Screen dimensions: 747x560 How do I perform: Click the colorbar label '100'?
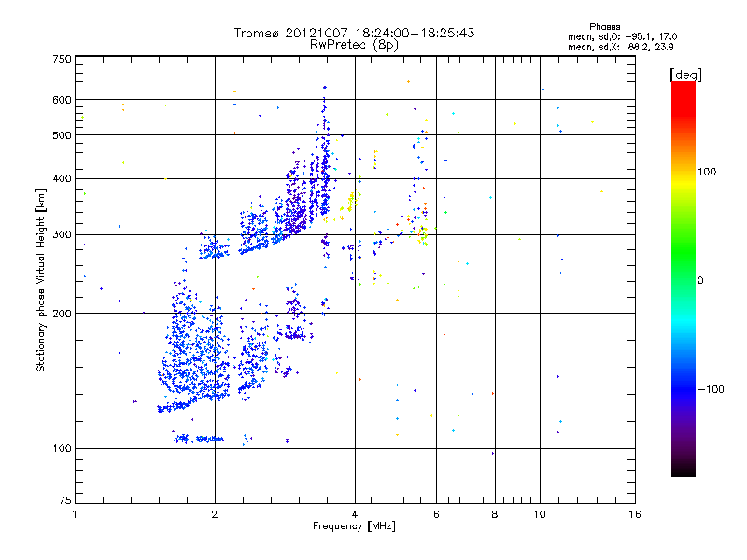(707, 172)
